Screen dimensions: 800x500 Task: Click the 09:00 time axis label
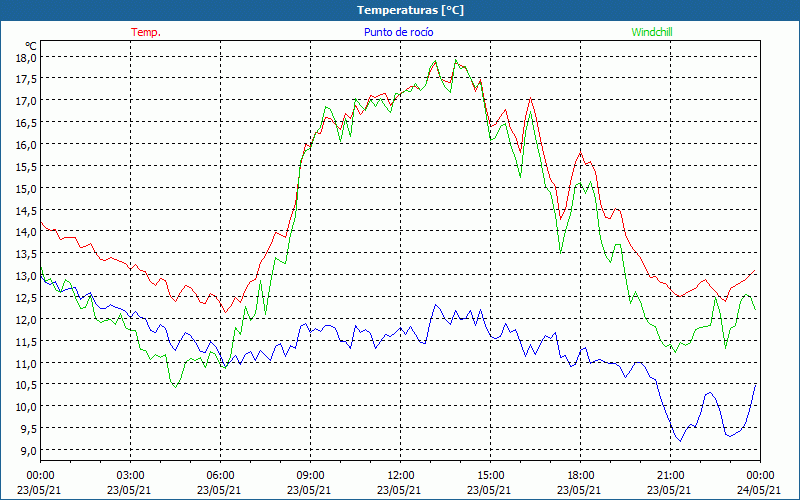pyautogui.click(x=310, y=476)
